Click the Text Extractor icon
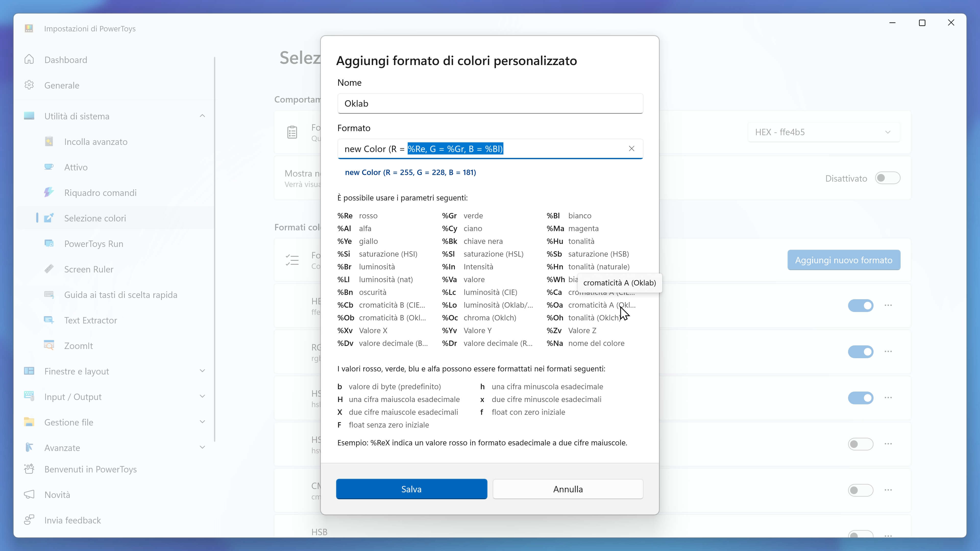 (x=49, y=320)
